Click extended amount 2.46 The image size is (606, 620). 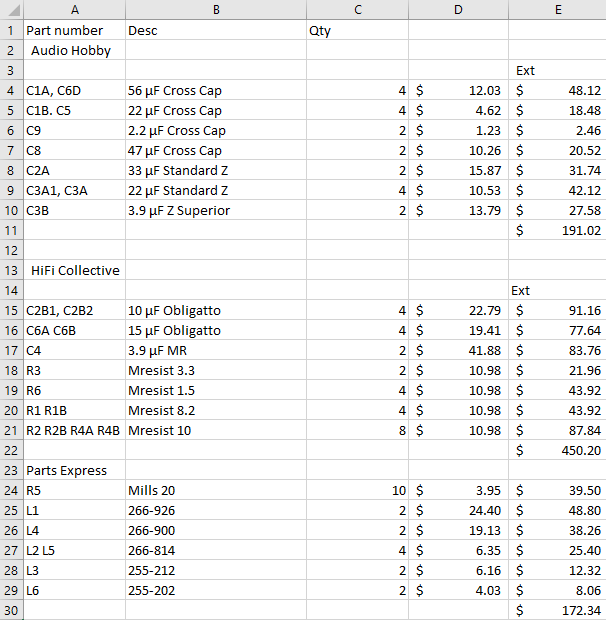click(557, 130)
